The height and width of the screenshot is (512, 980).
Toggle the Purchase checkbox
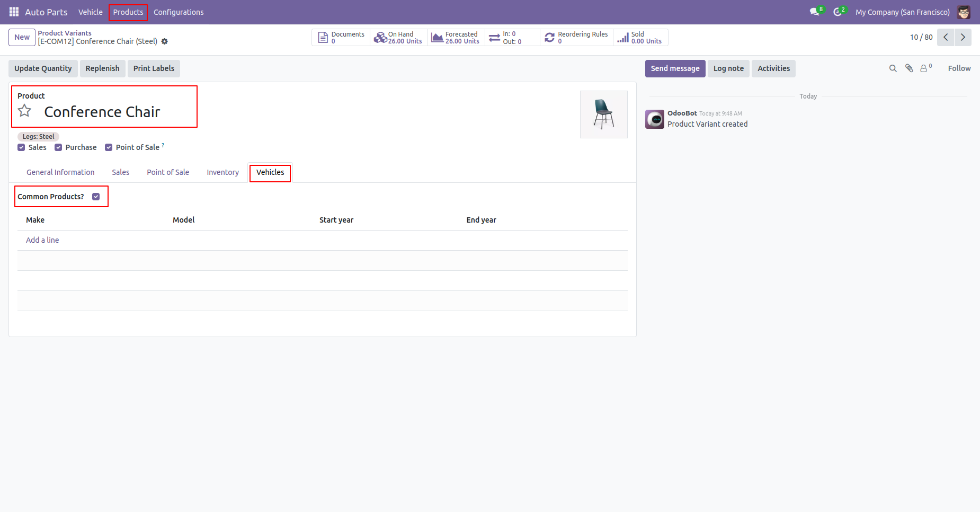pos(58,147)
